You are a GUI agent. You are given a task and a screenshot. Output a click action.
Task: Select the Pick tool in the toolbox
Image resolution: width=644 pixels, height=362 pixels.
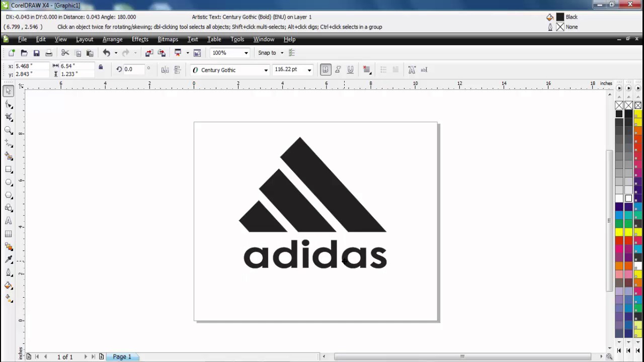[x=9, y=92]
